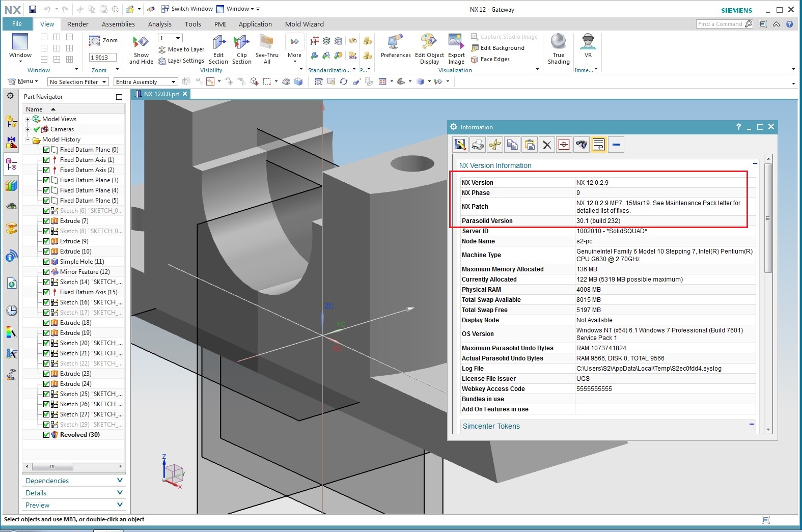Collapse NX Version Information section

pyautogui.click(x=755, y=163)
